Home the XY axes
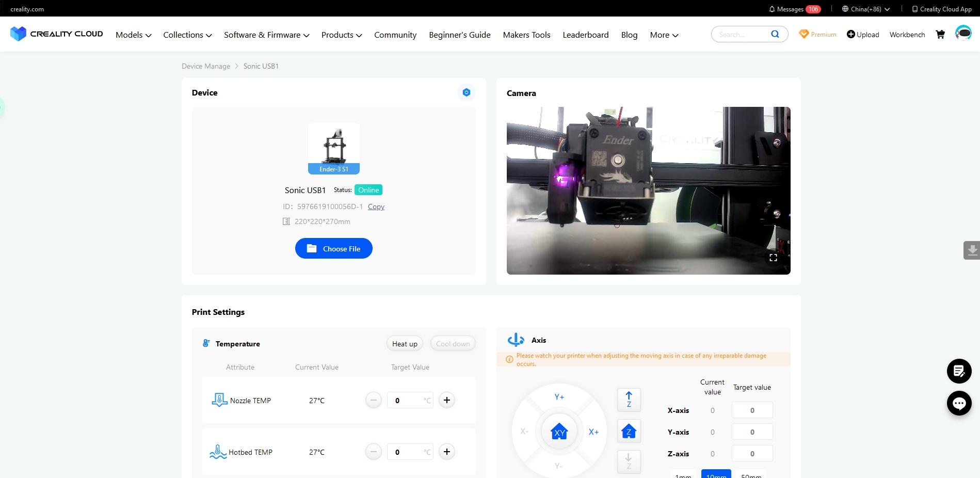Image resolution: width=980 pixels, height=478 pixels. click(559, 432)
